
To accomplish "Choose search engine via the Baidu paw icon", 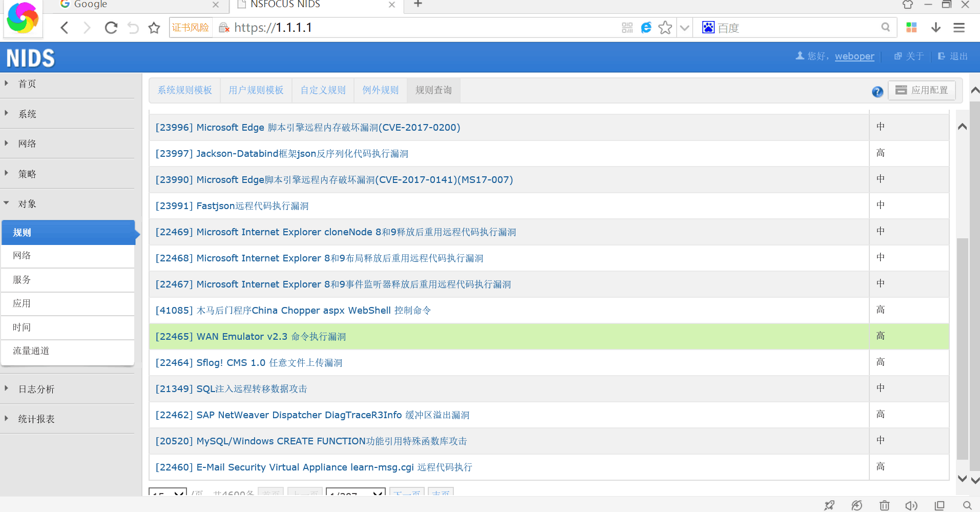I will click(708, 28).
